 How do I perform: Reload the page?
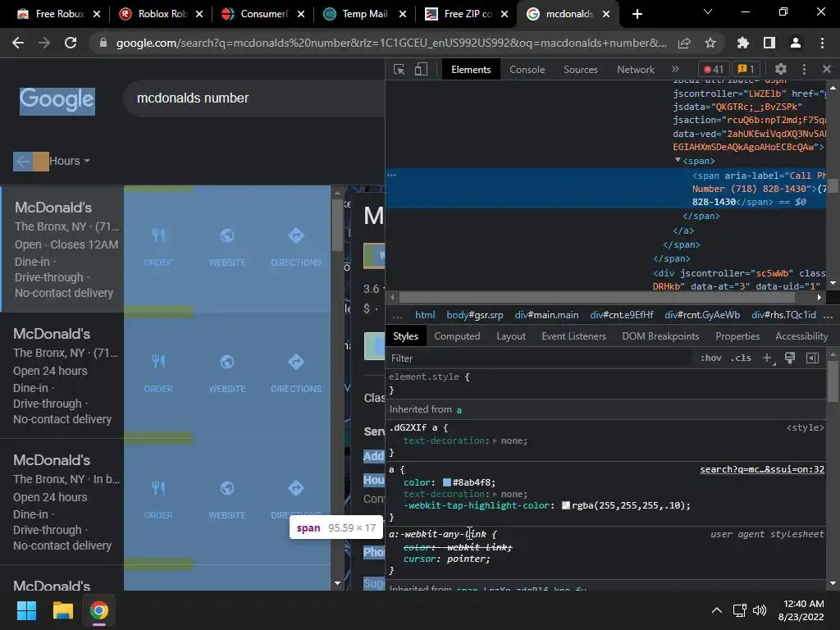point(71,43)
